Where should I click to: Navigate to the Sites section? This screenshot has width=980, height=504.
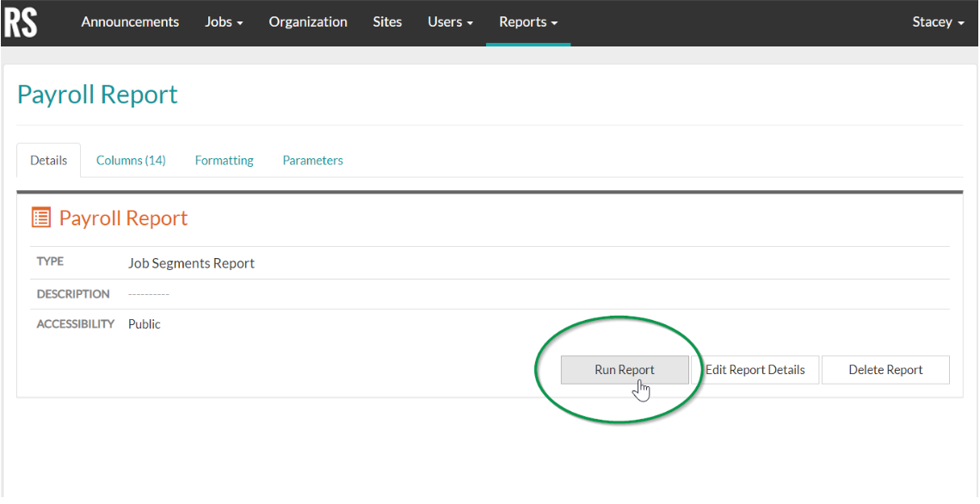pos(387,22)
